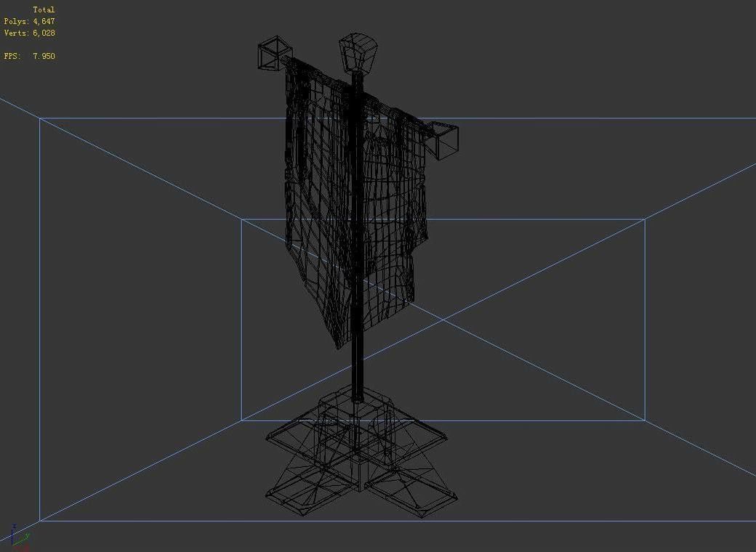Select the finial atop the flag pole
The image size is (756, 552).
(x=358, y=52)
